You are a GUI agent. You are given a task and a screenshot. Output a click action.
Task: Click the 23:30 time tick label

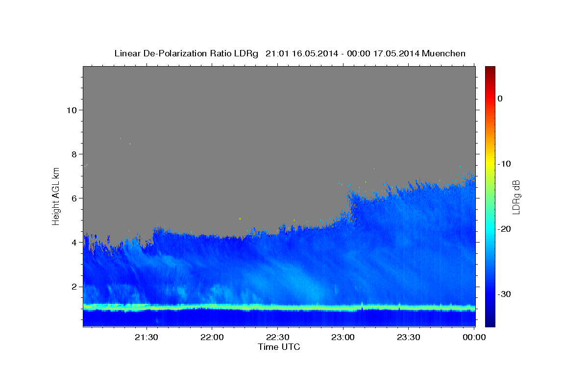click(408, 337)
